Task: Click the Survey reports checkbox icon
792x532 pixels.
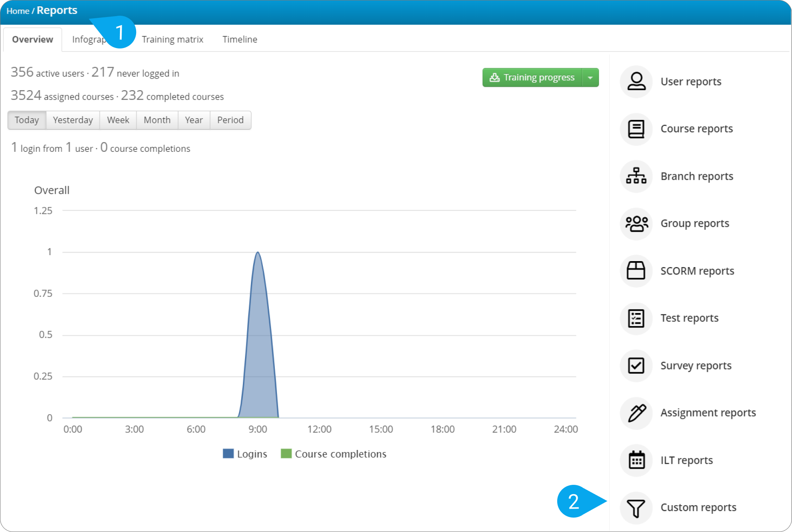Action: [x=636, y=366]
